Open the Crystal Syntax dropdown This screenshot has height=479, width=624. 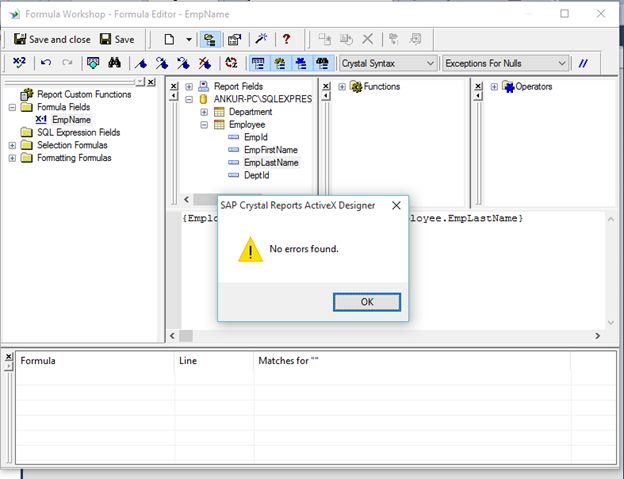click(x=388, y=63)
